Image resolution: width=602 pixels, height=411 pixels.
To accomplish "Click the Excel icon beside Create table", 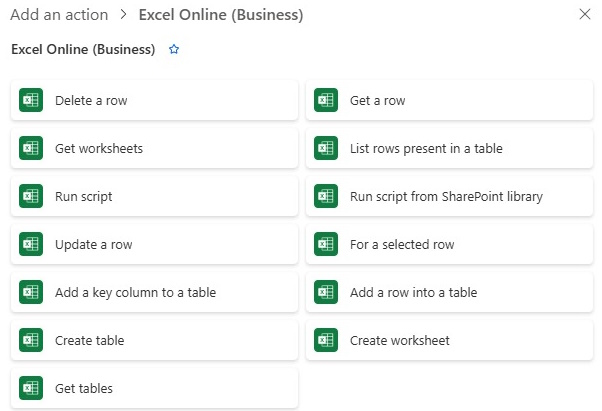I will click(x=31, y=340).
